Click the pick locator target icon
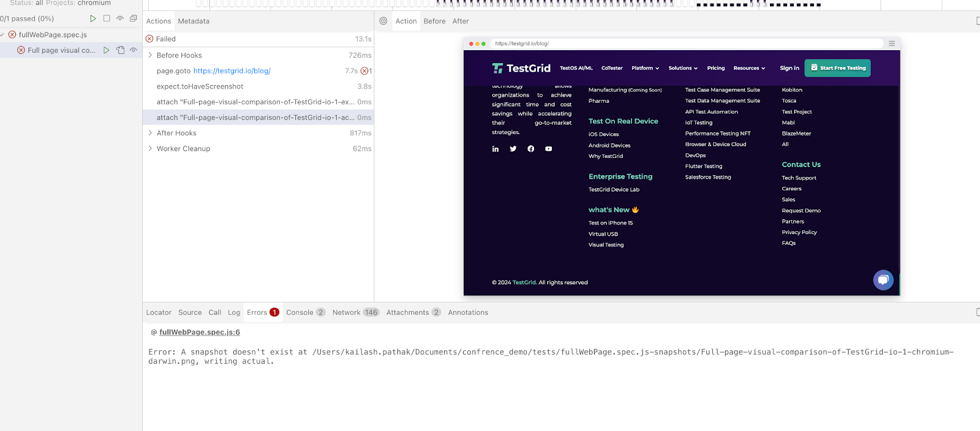980x431 pixels. 383,21
